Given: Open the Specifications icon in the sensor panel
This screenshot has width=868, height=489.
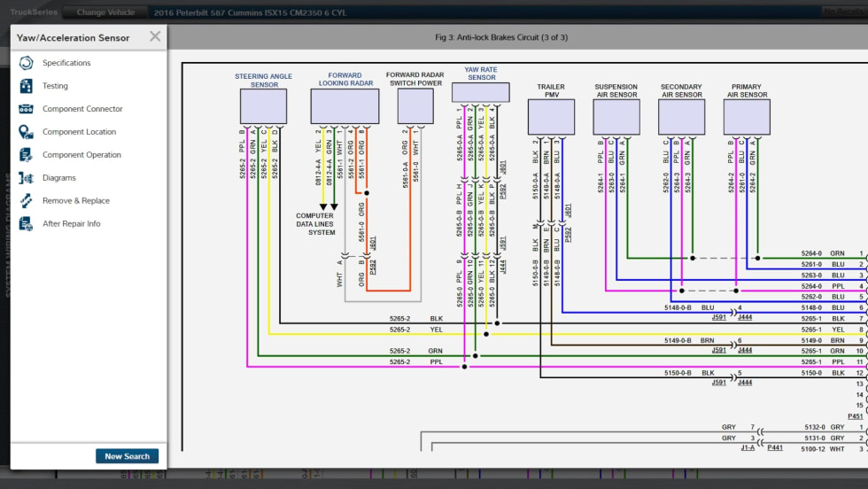Looking at the screenshot, I should coord(26,63).
